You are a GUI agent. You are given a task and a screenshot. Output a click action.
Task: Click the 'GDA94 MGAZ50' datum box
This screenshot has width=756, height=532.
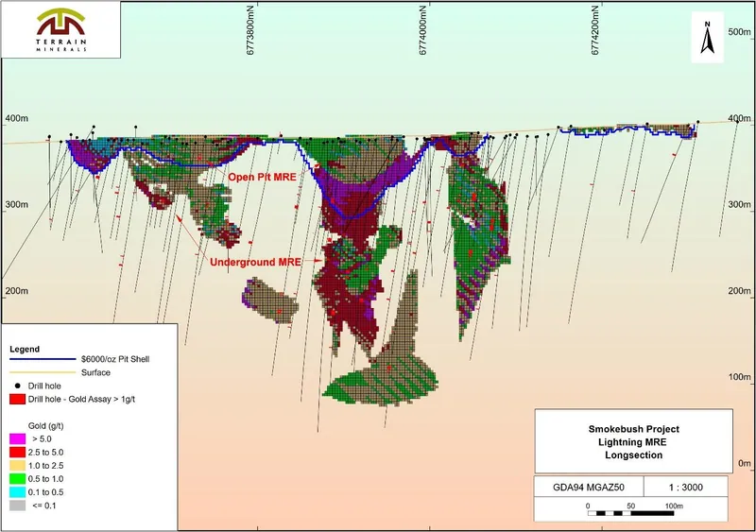589,487
